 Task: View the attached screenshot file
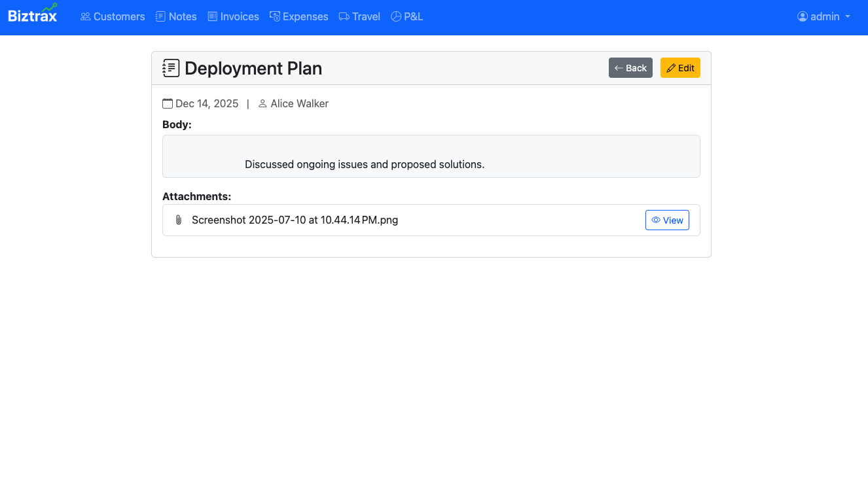[x=667, y=220]
